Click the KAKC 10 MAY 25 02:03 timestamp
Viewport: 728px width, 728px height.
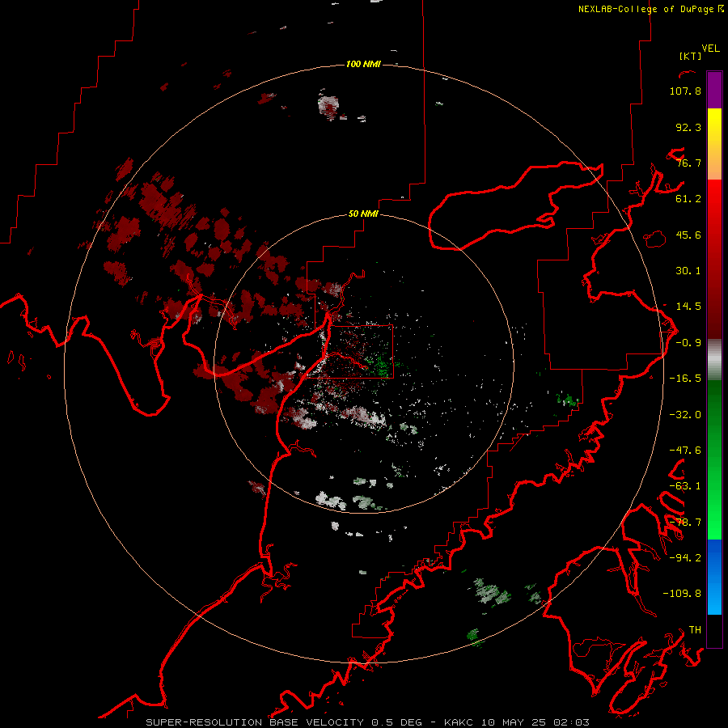point(517,722)
